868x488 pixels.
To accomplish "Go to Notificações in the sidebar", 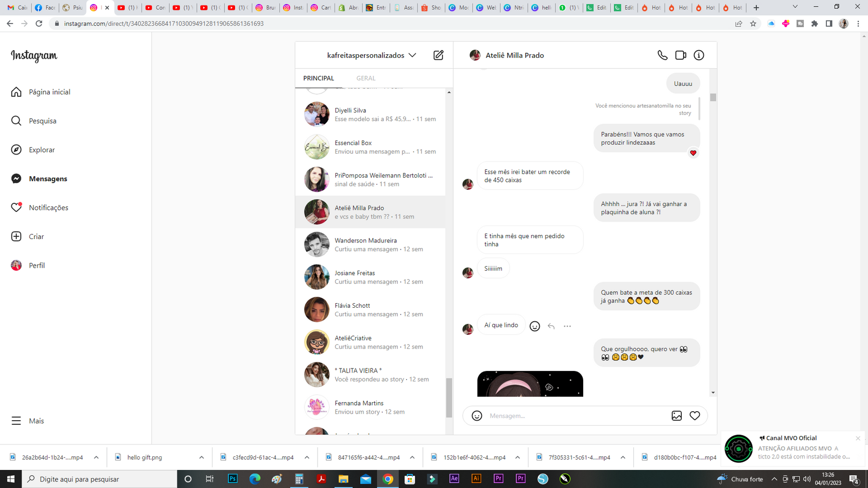I will [x=48, y=207].
